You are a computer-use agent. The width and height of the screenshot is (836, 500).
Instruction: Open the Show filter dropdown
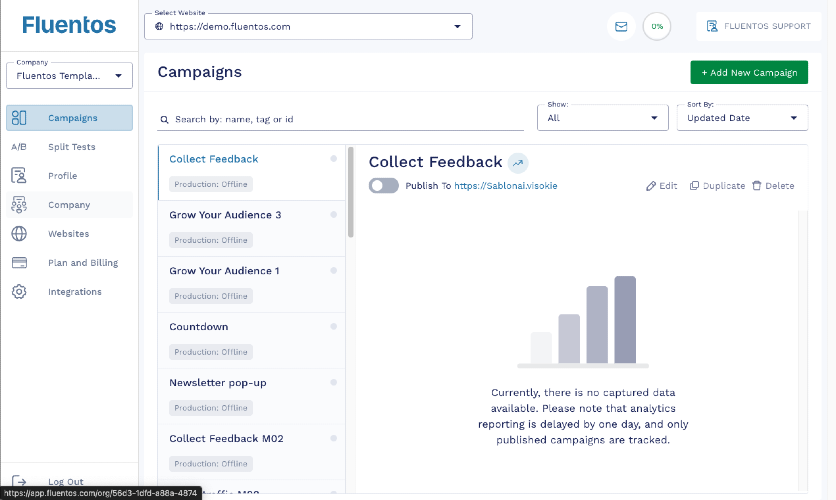[x=602, y=118]
